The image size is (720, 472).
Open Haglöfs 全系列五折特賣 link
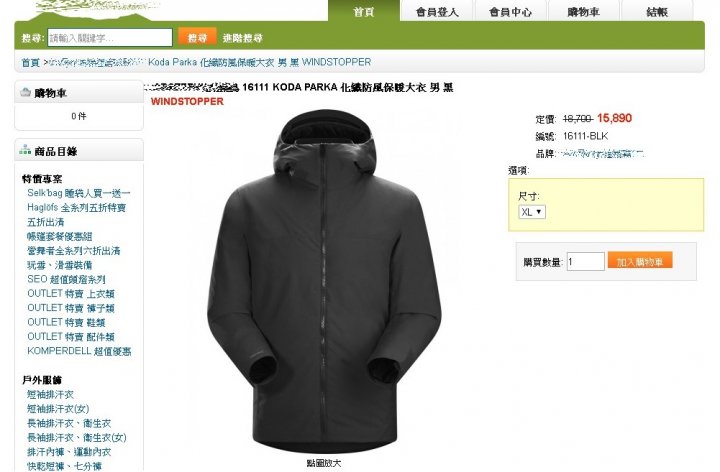click(76, 208)
